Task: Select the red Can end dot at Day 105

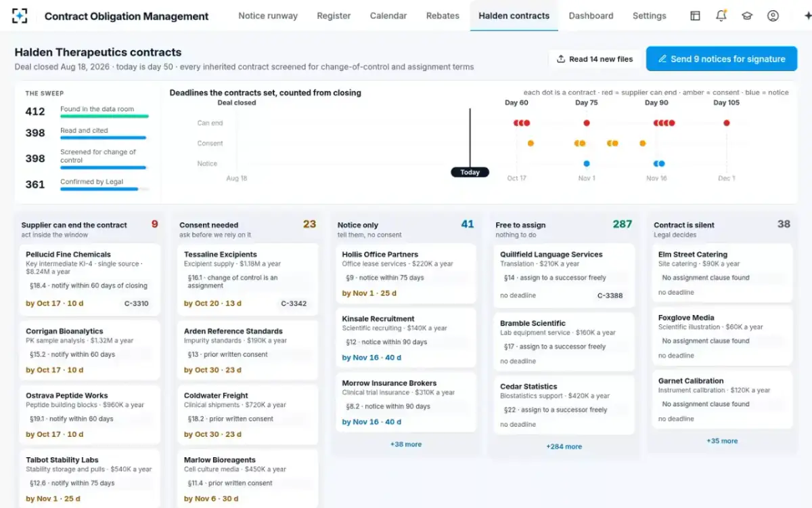Action: tap(727, 123)
